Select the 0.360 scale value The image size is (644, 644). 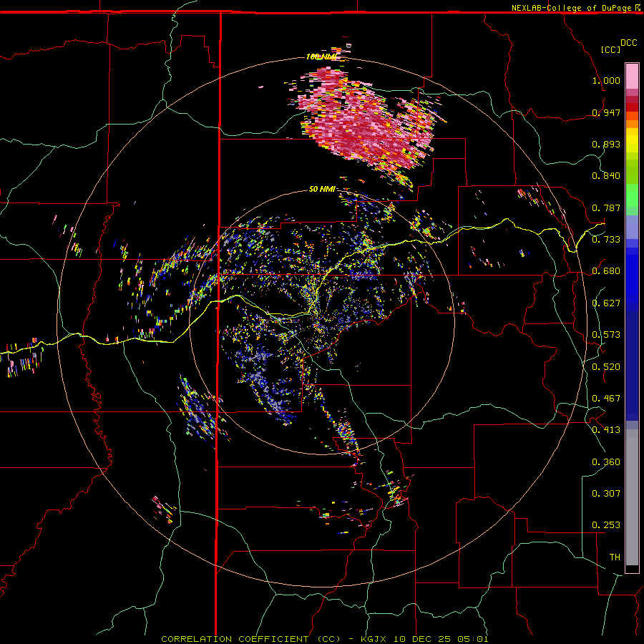pyautogui.click(x=606, y=462)
